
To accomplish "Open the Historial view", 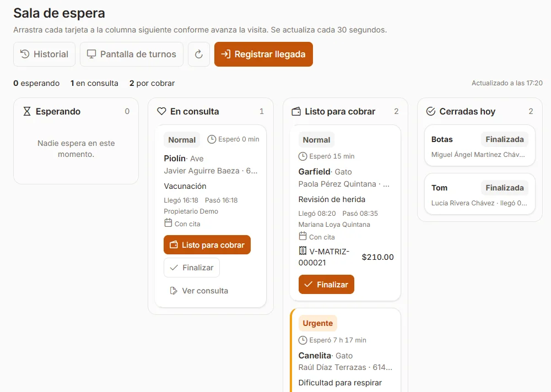I will tap(44, 54).
